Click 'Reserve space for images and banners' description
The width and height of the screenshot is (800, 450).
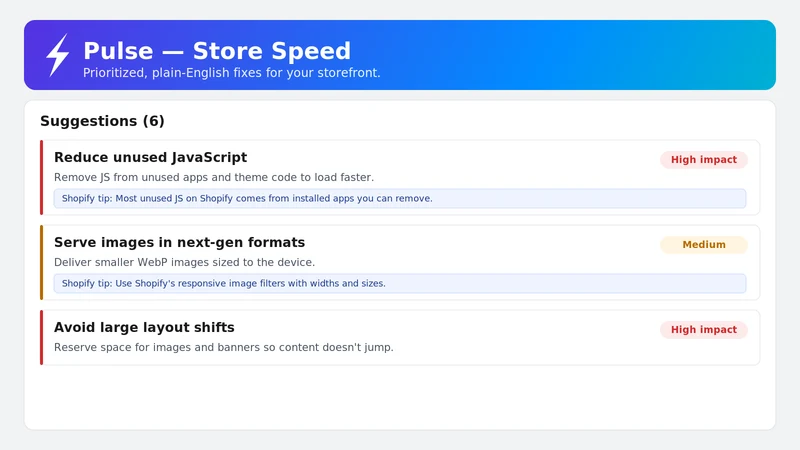tap(223, 347)
